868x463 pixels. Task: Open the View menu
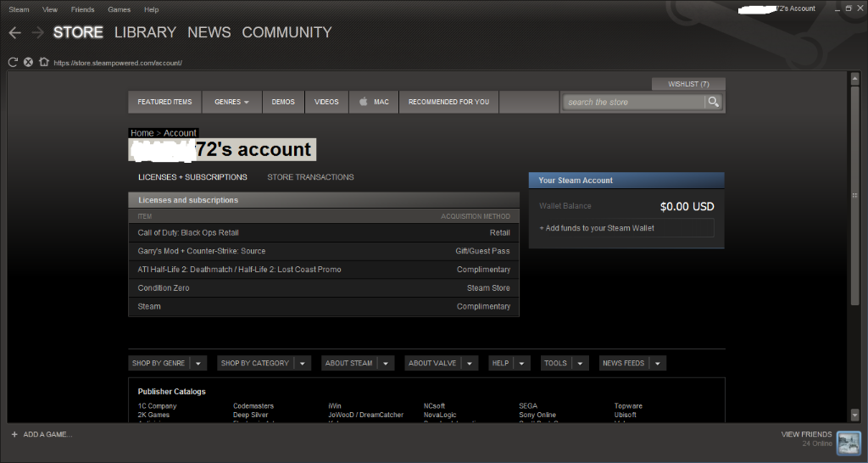point(50,9)
